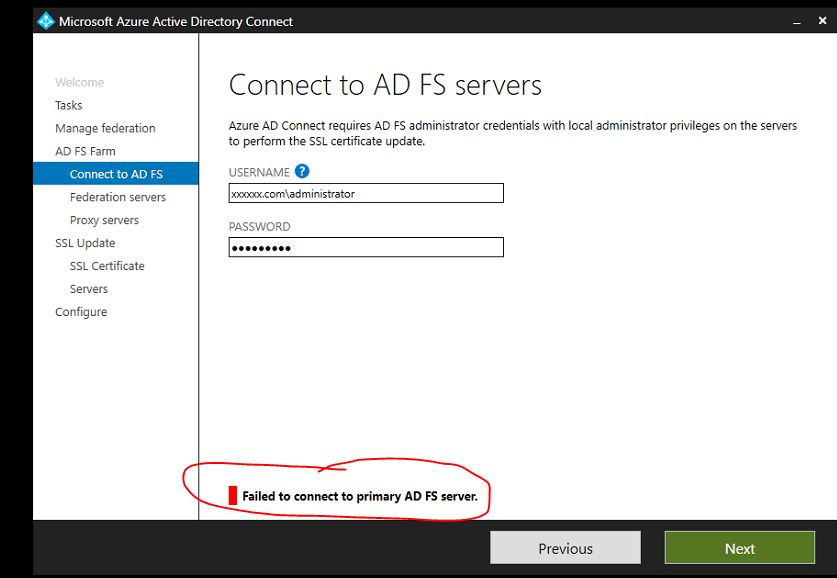Select the Servers step in sidebar
This screenshot has height=578, width=837.
89,289
